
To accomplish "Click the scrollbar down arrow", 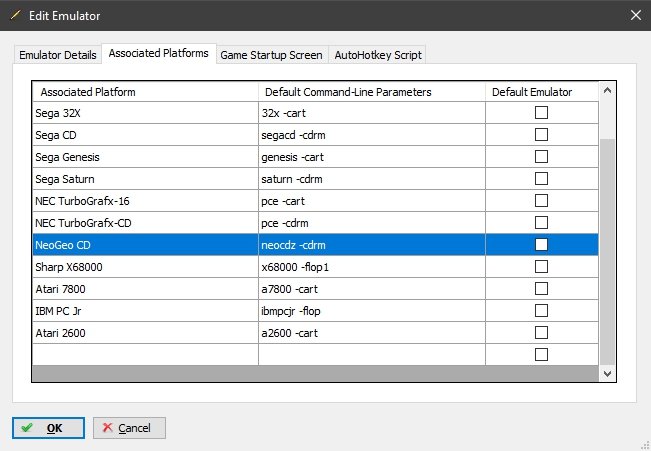I will tap(607, 374).
